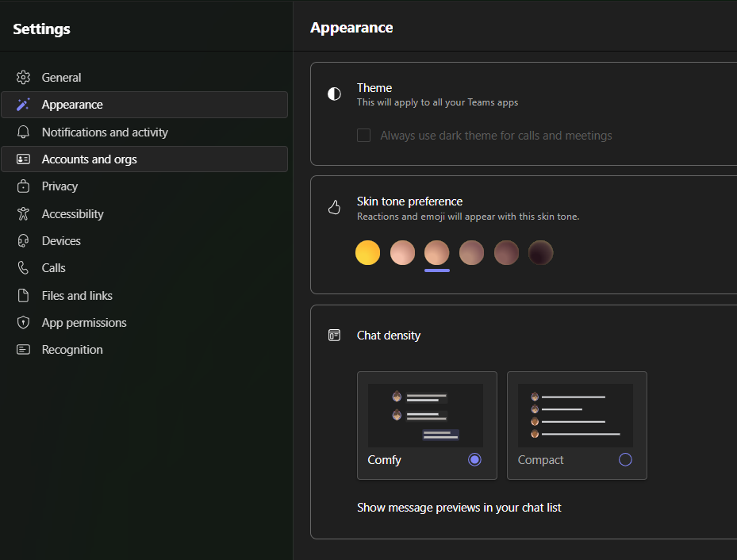
Task: Open the Appearance settings section
Action: click(144, 105)
